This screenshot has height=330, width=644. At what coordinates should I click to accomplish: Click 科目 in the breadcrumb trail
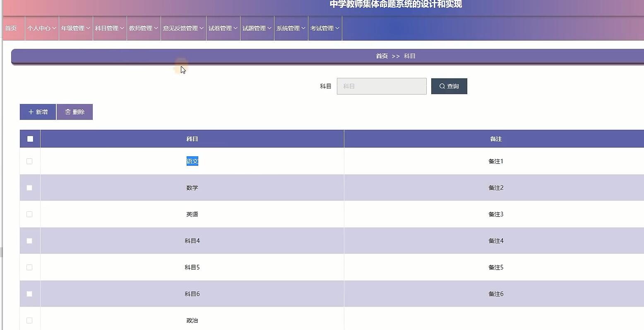[x=409, y=56]
